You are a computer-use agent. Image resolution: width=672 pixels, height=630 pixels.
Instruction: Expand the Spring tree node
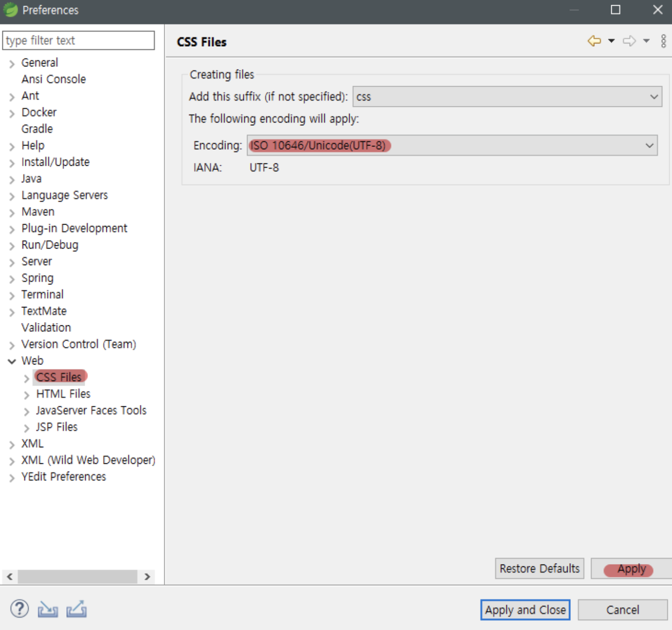(x=12, y=279)
